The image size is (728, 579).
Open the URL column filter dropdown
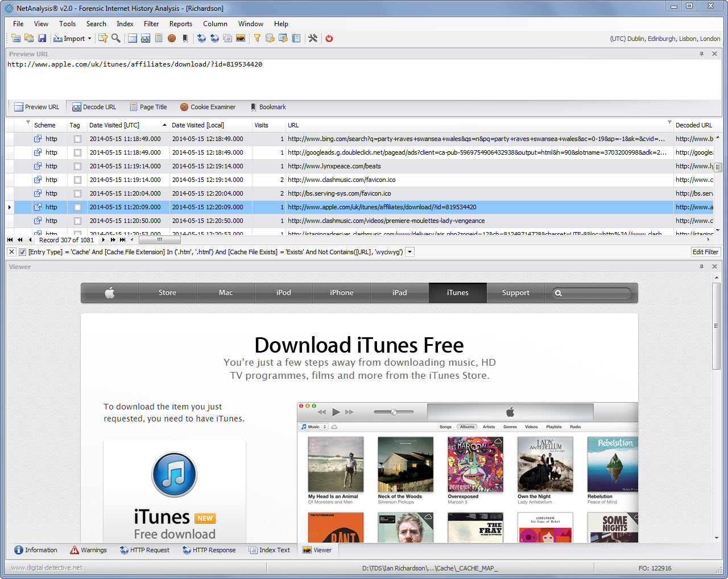tap(669, 122)
